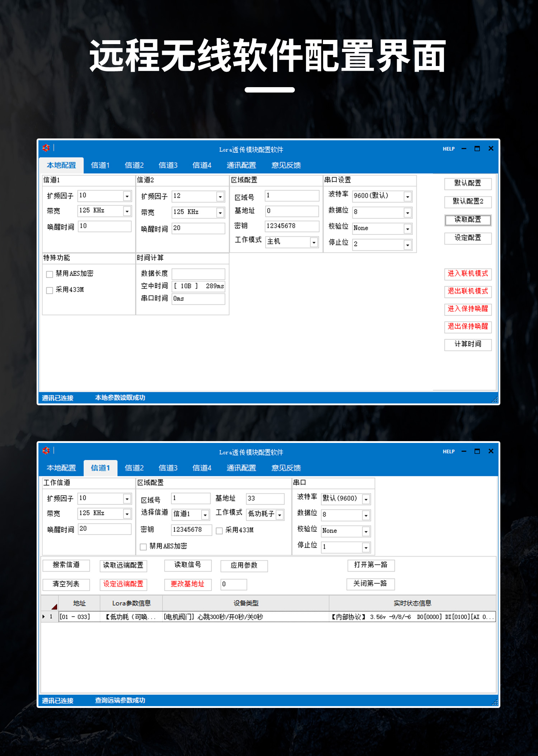Click input field beside 更改基地址 button
Screen dimensions: 538x756
pyautogui.click(x=233, y=584)
